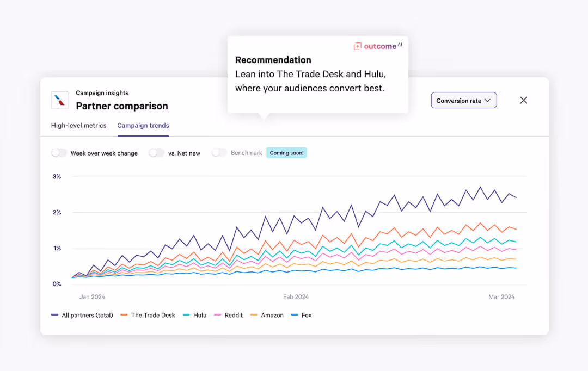Viewport: 588px width, 371px height.
Task: Click the blue Fox legend dot
Action: (x=293, y=315)
